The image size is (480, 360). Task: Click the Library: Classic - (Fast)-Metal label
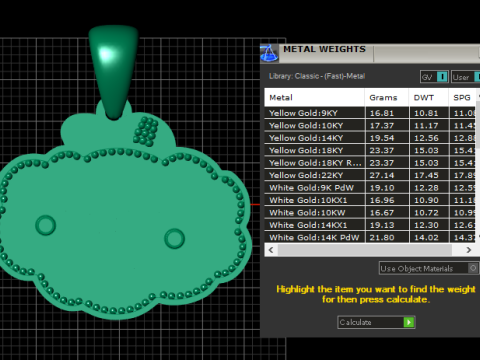[x=317, y=76]
